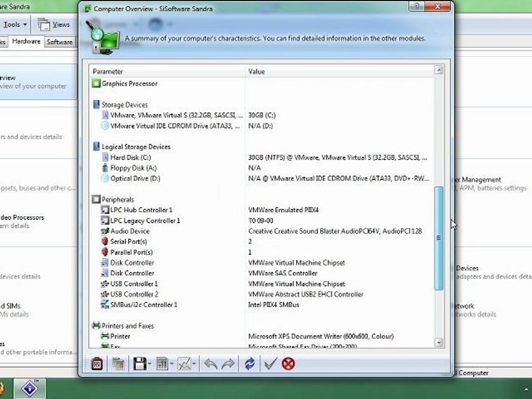Click the floppy disk save icon

pos(140,364)
